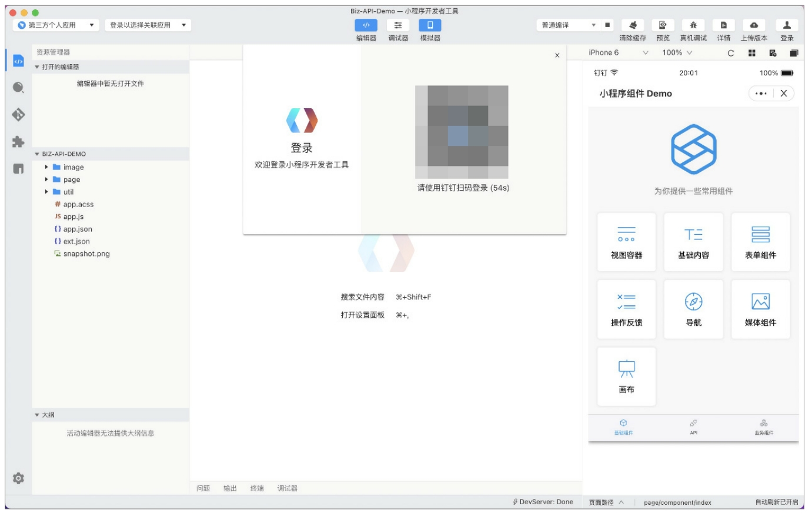Open the 表单组件 card in the simulator
Image resolution: width=812 pixels, height=516 pixels.
click(x=760, y=242)
